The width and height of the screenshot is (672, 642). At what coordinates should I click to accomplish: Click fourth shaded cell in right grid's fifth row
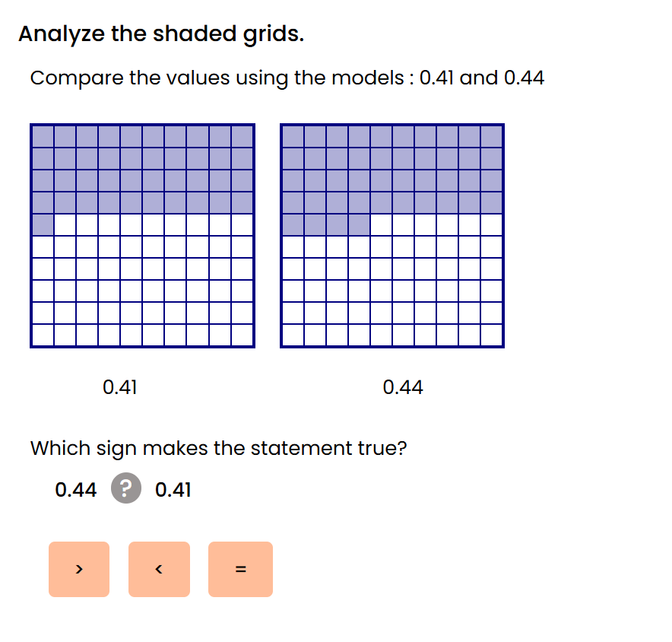pos(359,225)
